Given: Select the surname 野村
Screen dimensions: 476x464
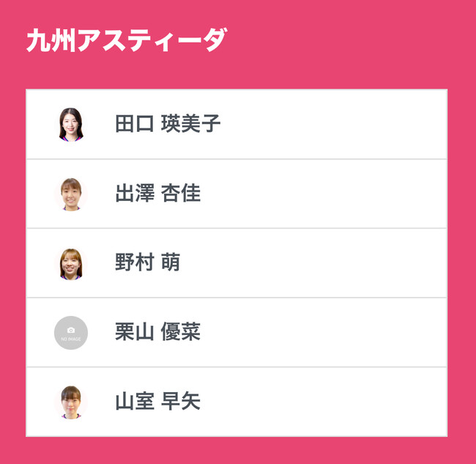Looking at the screenshot, I should click(135, 263).
